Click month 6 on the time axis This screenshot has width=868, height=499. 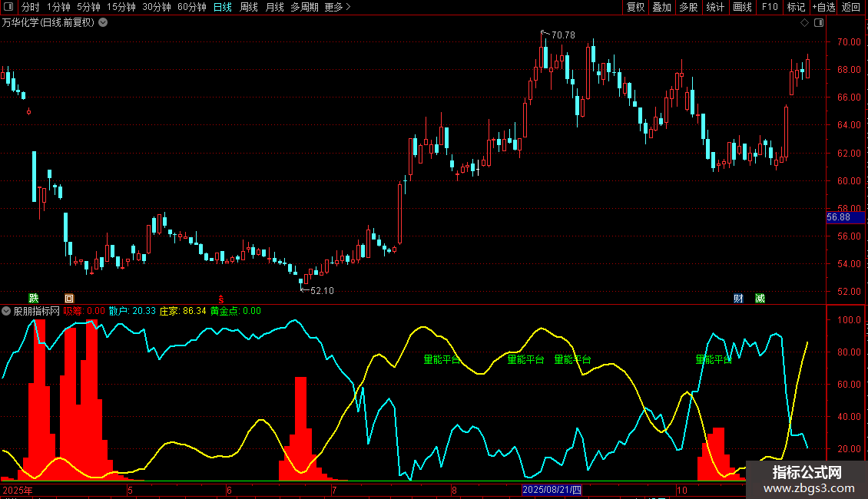point(229,490)
